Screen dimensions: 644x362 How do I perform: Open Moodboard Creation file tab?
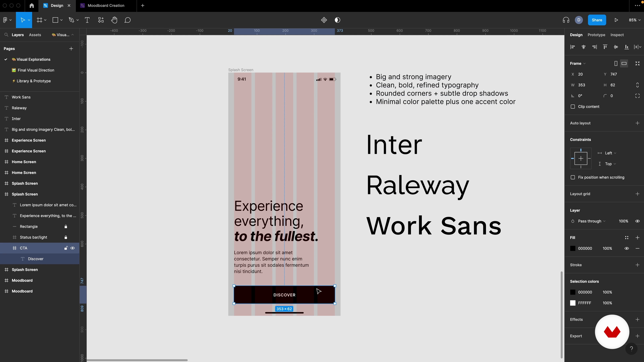coord(106,6)
